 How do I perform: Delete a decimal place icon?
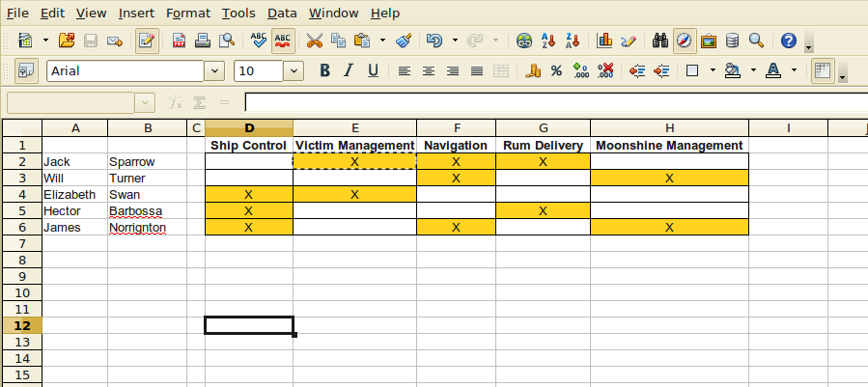[x=605, y=70]
